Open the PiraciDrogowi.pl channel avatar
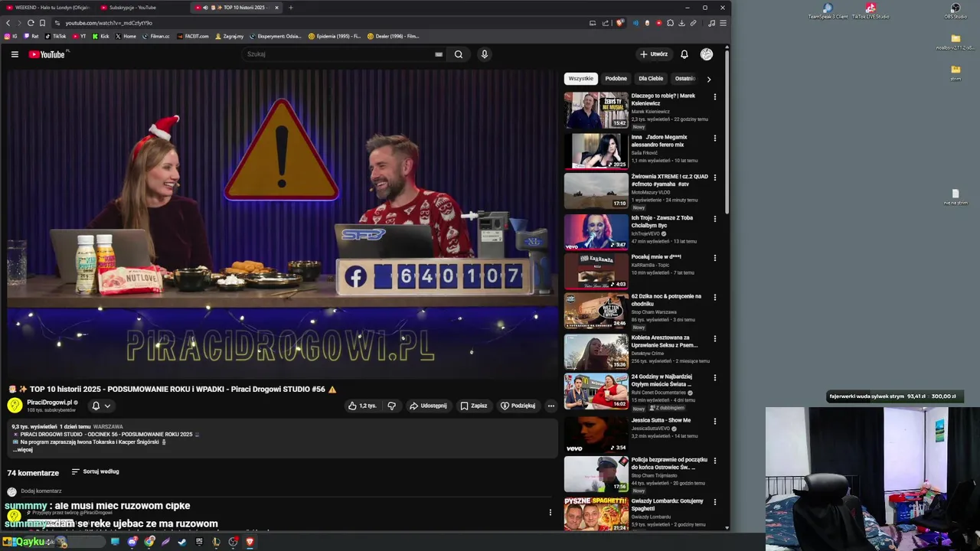980x551 pixels. 15,406
